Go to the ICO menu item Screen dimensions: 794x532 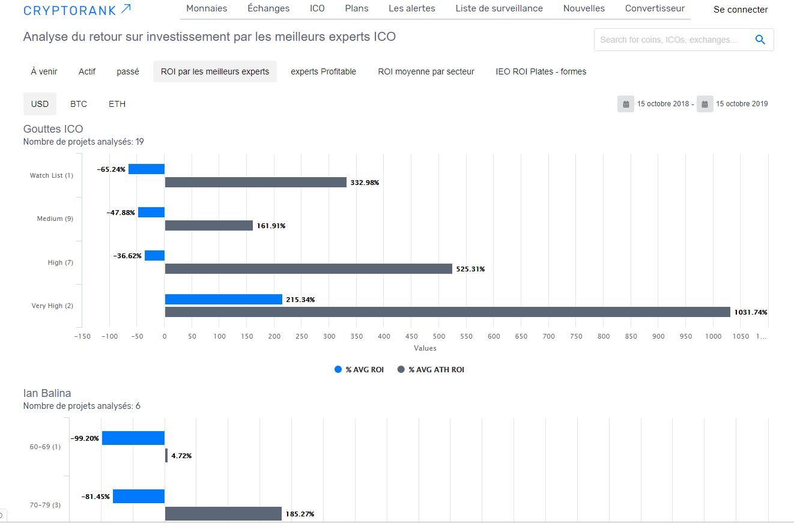point(317,8)
